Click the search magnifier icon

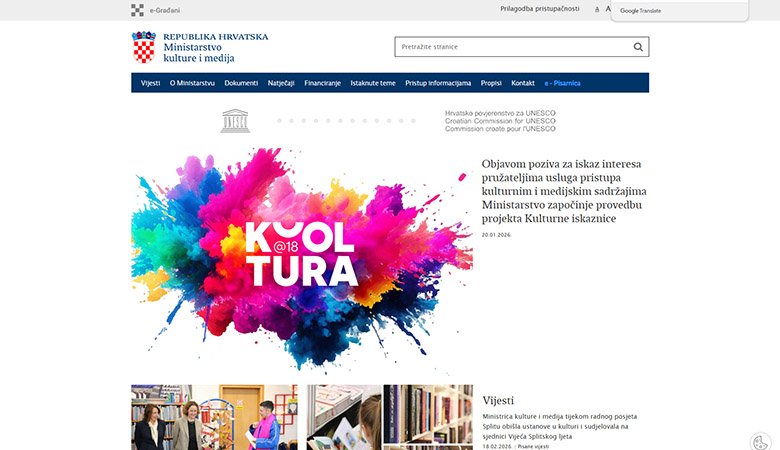click(x=638, y=47)
